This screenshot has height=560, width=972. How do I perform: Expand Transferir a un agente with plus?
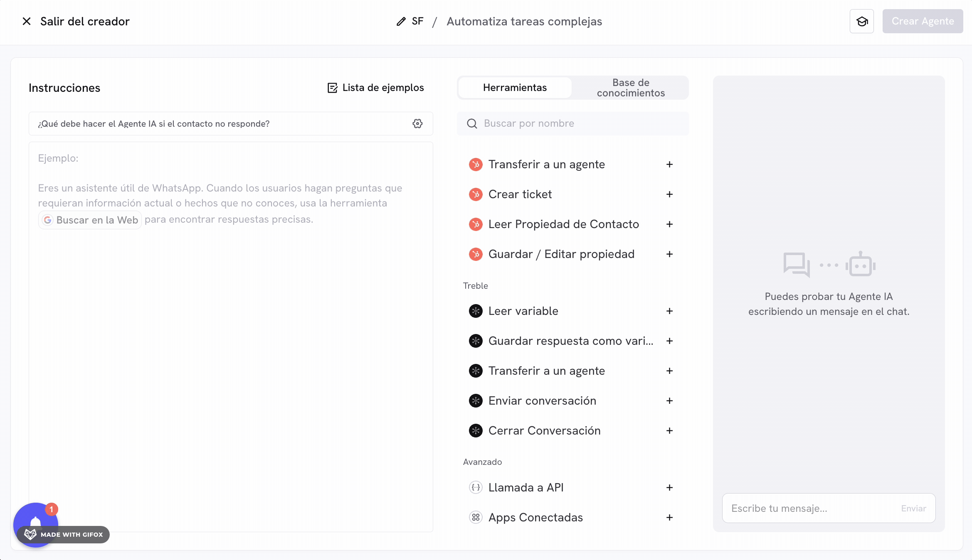(x=669, y=164)
